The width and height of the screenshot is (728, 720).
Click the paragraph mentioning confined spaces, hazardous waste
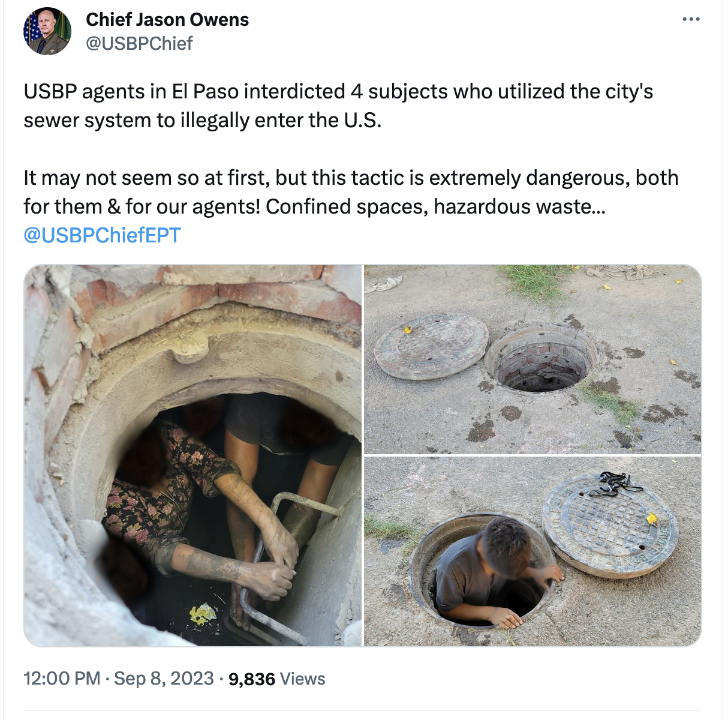point(351,192)
